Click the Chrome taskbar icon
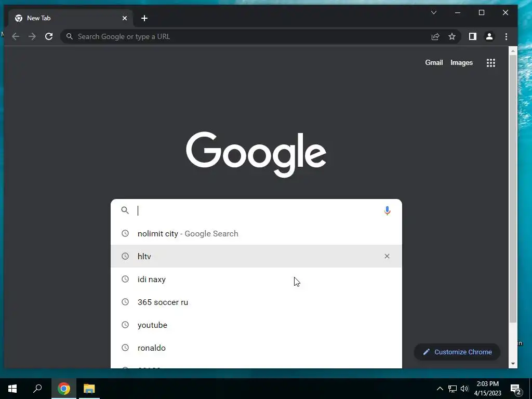The height and width of the screenshot is (399, 532). point(64,389)
